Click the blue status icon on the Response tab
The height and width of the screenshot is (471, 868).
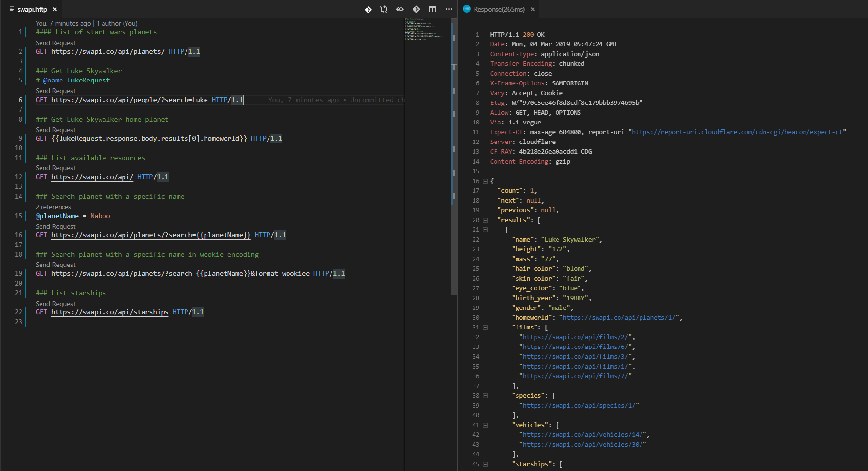pos(466,9)
